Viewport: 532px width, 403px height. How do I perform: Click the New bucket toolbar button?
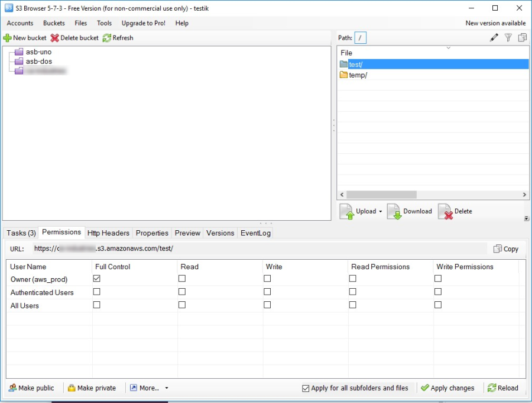click(x=25, y=38)
